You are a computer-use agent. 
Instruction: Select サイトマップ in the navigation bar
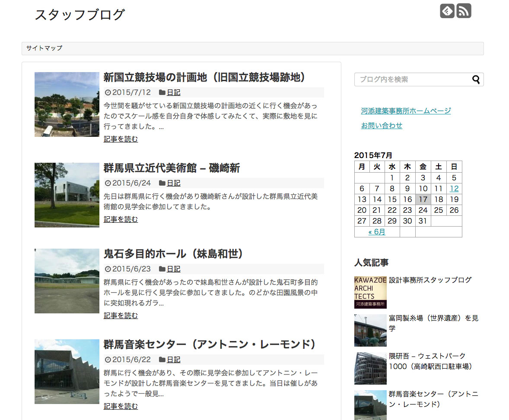[x=44, y=48]
